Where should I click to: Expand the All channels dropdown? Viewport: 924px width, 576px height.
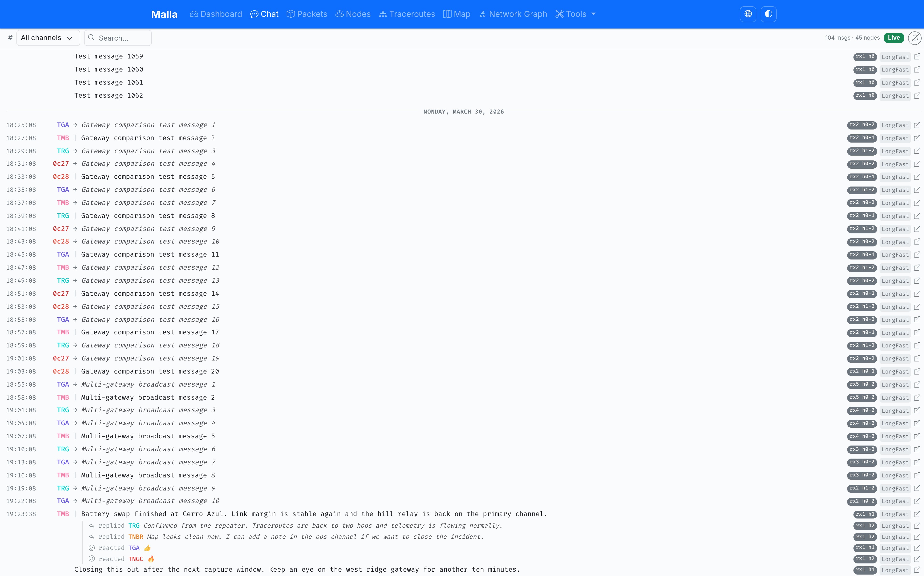(48, 38)
